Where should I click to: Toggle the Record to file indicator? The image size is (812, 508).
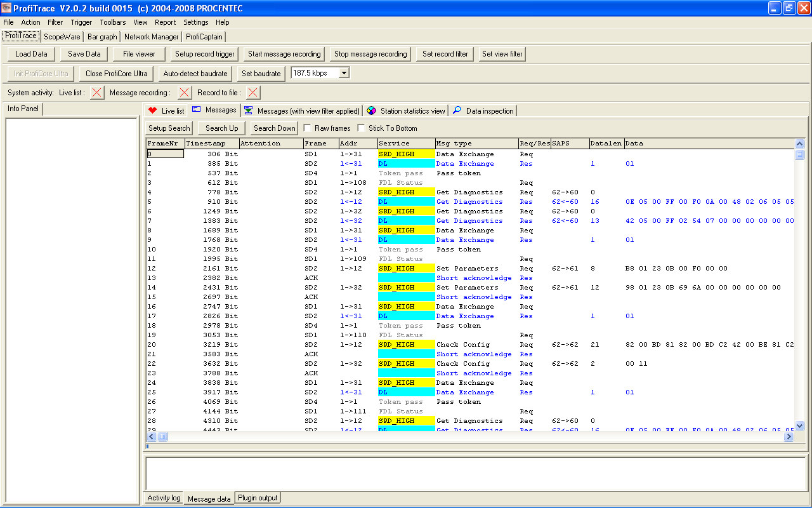point(253,93)
